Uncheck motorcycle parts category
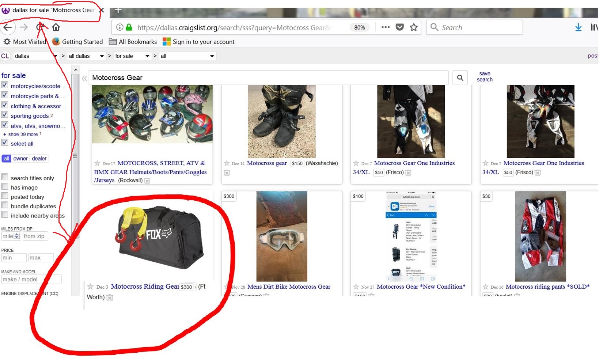Image resolution: width=603 pixels, height=364 pixels. (5, 95)
